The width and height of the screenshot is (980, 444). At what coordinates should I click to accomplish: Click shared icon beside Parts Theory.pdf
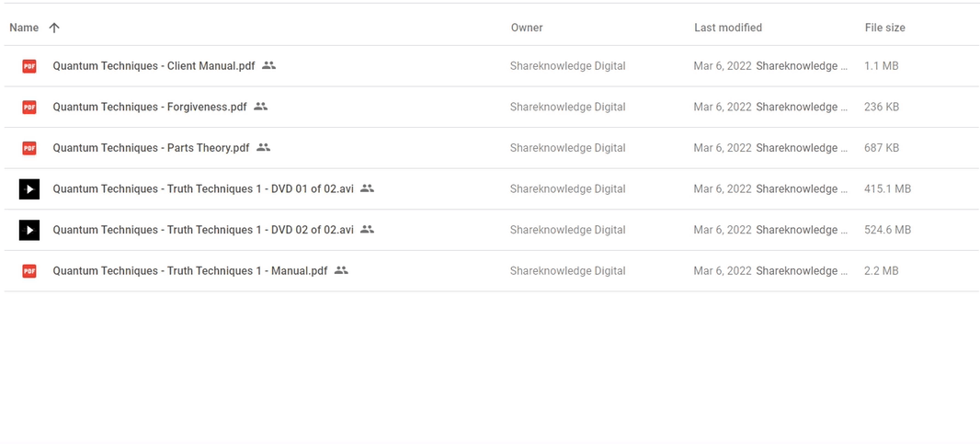pos(263,147)
